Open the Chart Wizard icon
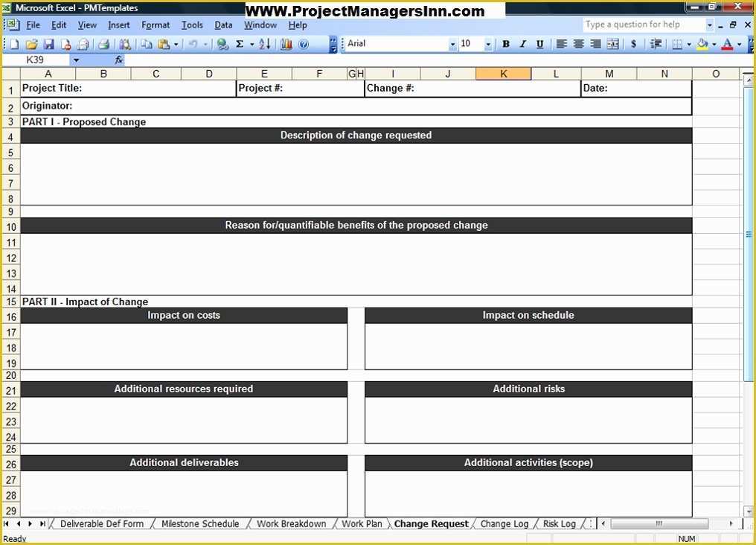Viewport: 756px width, 545px height. click(286, 45)
